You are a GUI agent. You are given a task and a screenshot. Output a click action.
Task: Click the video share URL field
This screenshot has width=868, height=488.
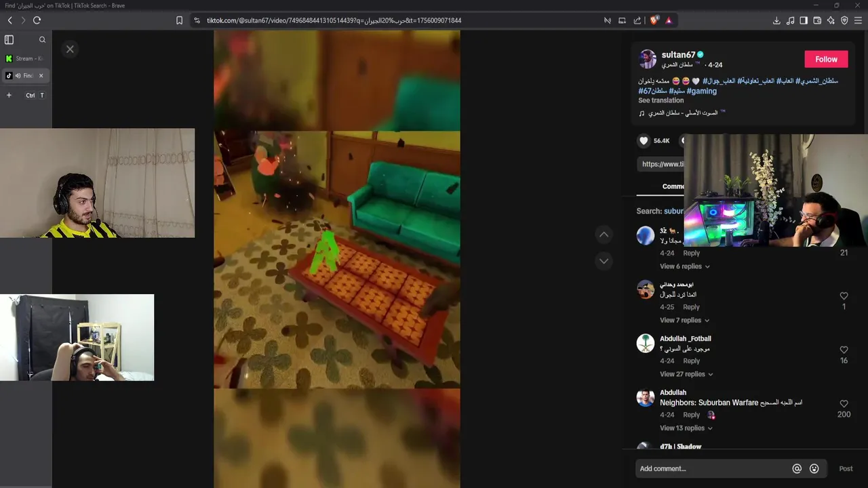click(661, 164)
